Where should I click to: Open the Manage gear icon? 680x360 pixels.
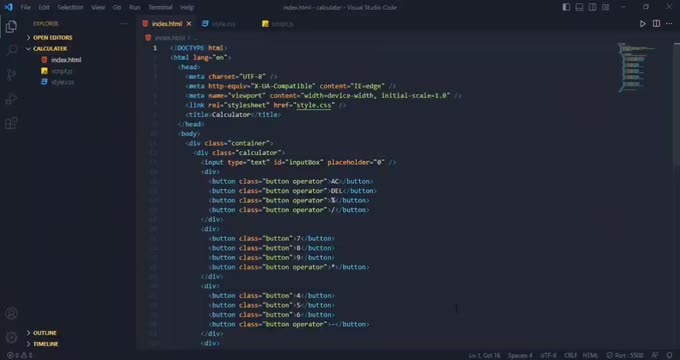pos(11,337)
